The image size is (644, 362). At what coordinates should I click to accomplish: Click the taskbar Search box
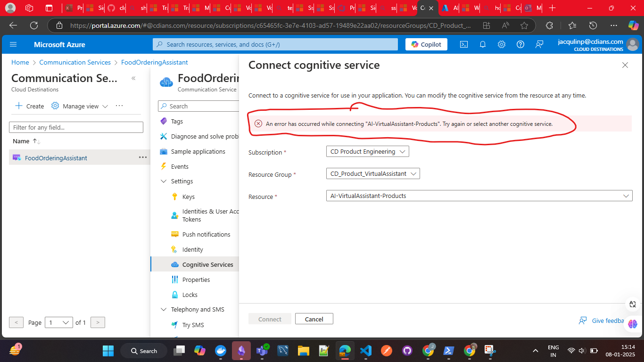[x=143, y=351]
